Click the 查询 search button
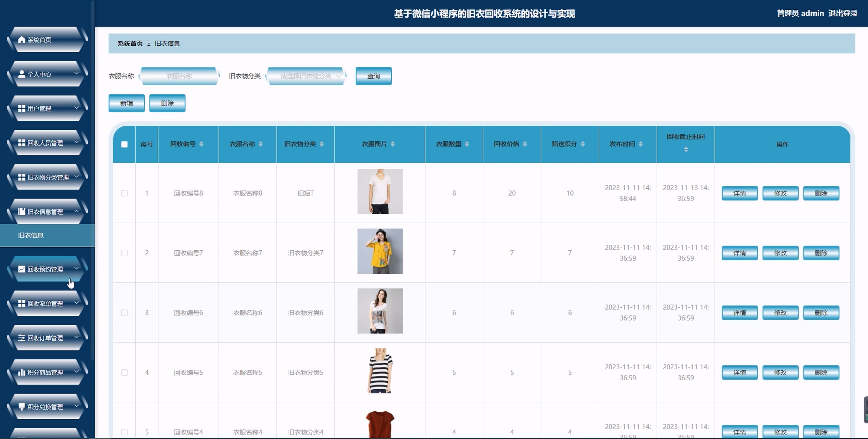 tap(373, 76)
